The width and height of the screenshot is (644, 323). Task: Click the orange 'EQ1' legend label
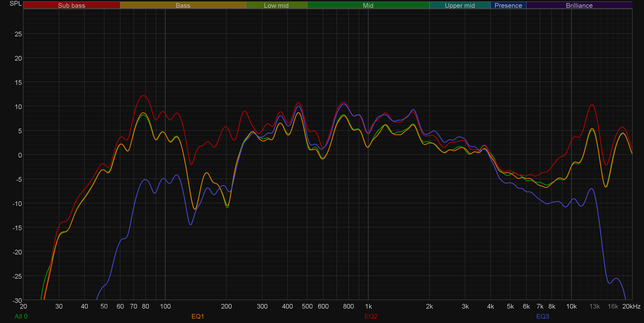[x=198, y=316]
